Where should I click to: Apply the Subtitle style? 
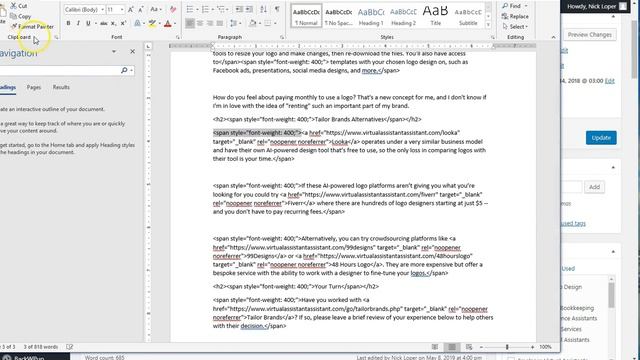[x=468, y=16]
